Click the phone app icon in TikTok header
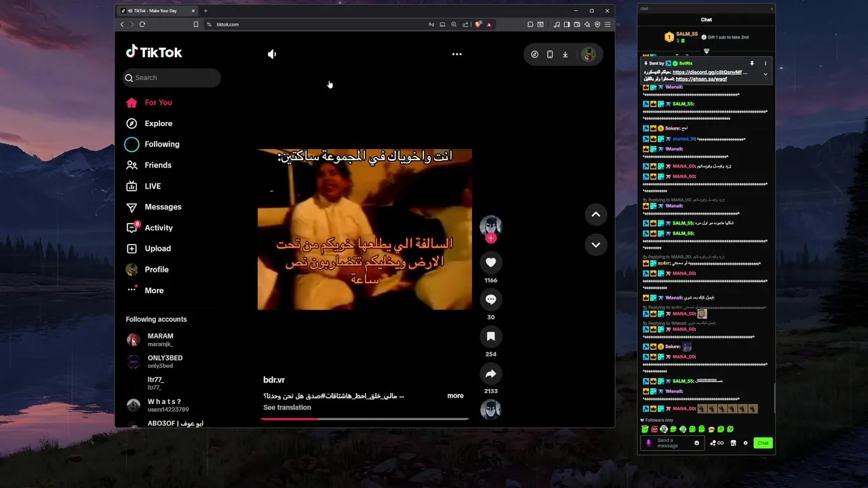This screenshot has height=488, width=868. tap(550, 54)
